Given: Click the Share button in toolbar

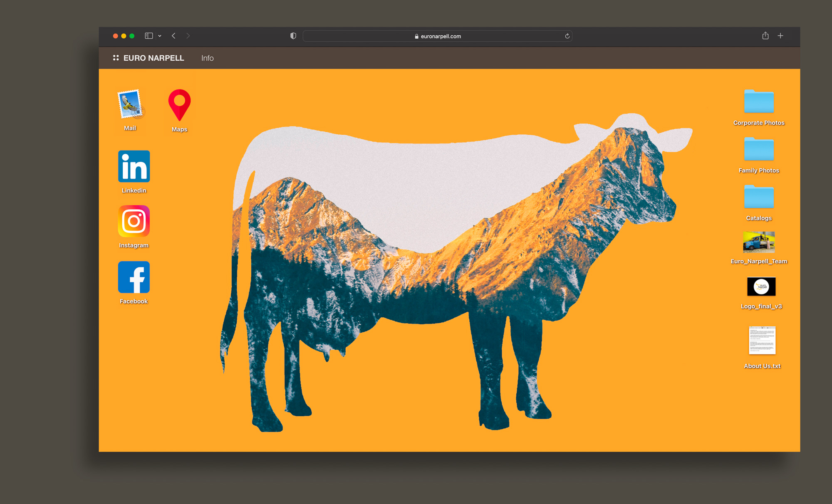Looking at the screenshot, I should coord(765,36).
